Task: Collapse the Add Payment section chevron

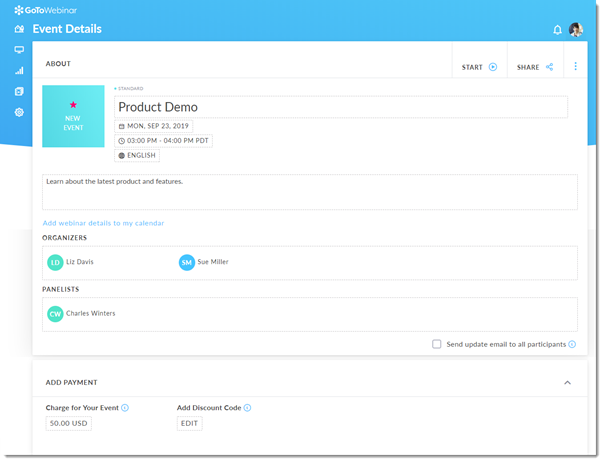Action: (567, 382)
